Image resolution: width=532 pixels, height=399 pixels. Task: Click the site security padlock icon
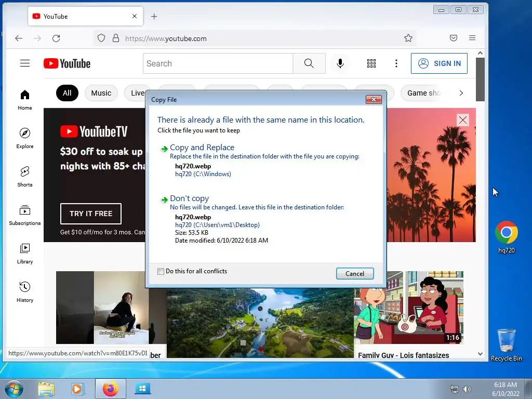(x=116, y=38)
